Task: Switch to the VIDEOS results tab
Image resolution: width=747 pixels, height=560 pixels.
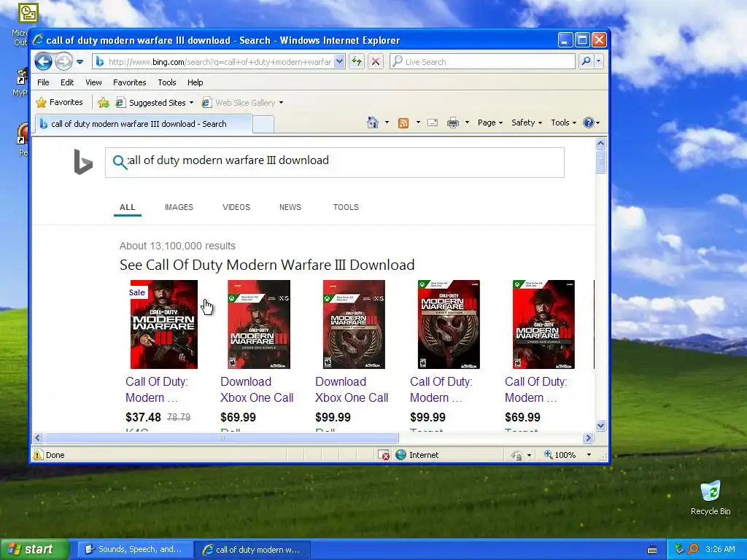Action: (x=236, y=207)
